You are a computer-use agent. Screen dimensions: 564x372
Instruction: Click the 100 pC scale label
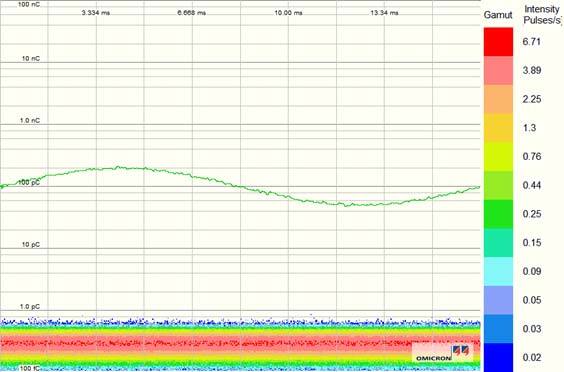coord(29,183)
